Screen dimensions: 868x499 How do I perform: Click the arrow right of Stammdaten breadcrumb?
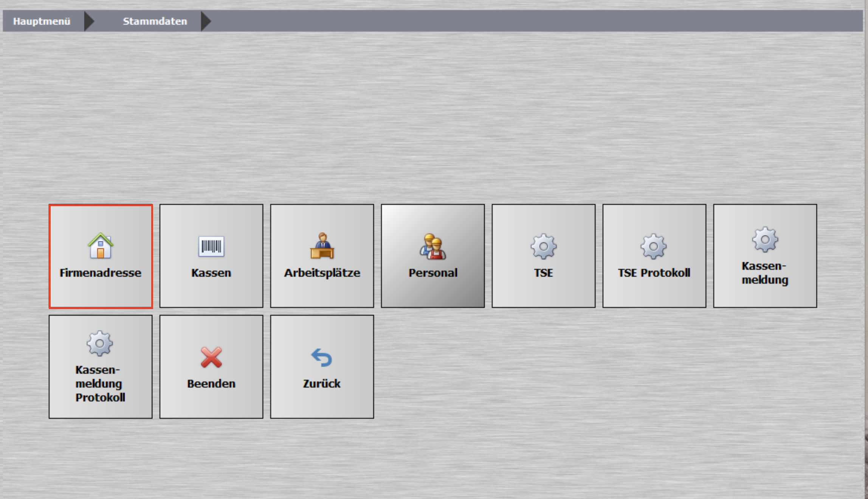(x=206, y=21)
